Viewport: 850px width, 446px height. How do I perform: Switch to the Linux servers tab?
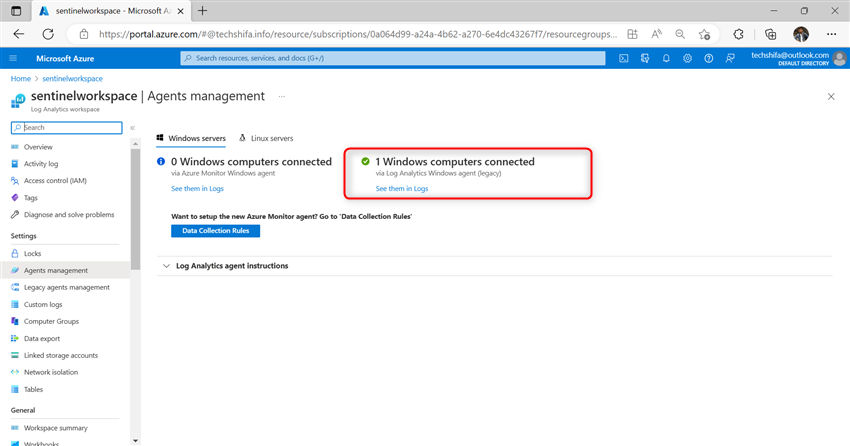266,138
